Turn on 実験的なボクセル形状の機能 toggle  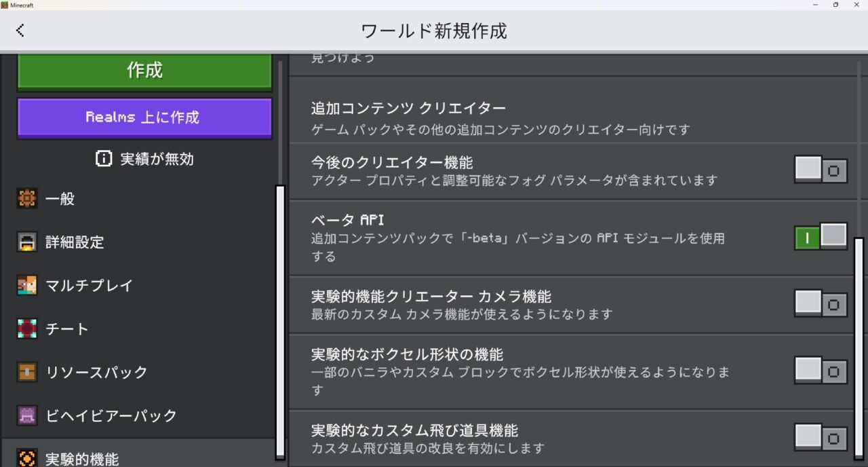click(x=821, y=371)
